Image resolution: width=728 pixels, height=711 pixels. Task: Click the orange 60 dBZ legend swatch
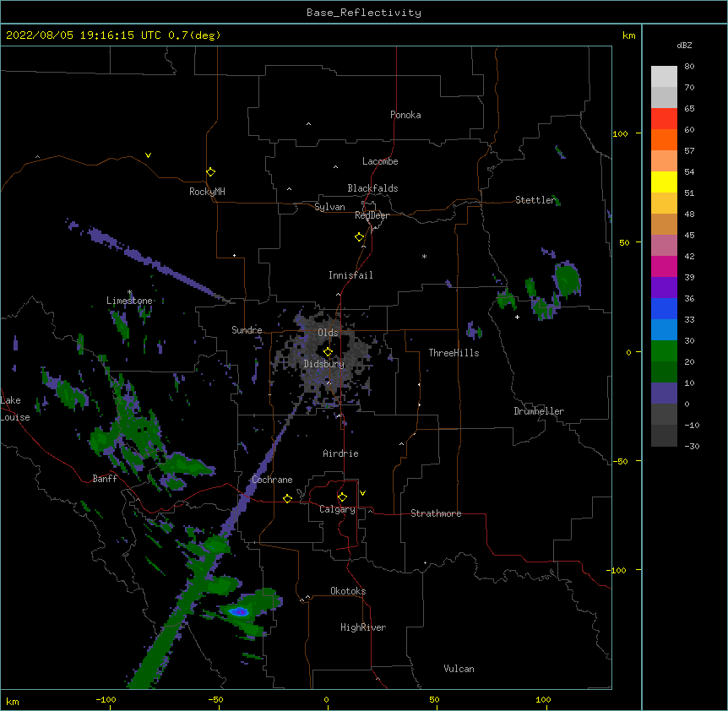(664, 139)
